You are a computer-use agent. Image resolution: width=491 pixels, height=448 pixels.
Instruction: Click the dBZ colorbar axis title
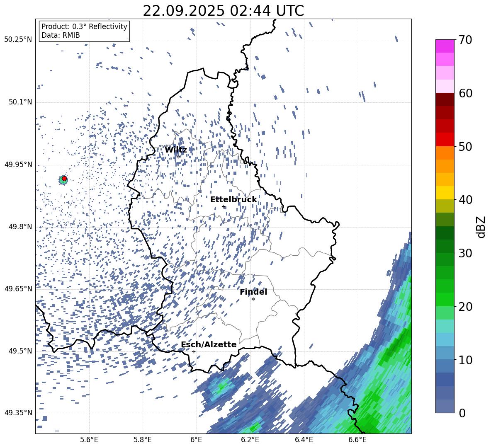[481, 227]
